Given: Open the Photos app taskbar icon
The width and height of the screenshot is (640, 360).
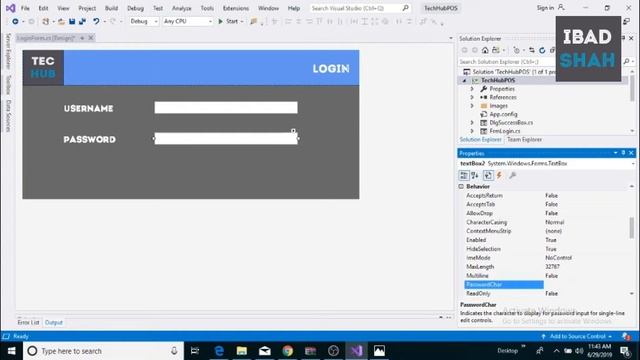Looking at the screenshot, I should [x=379, y=351].
